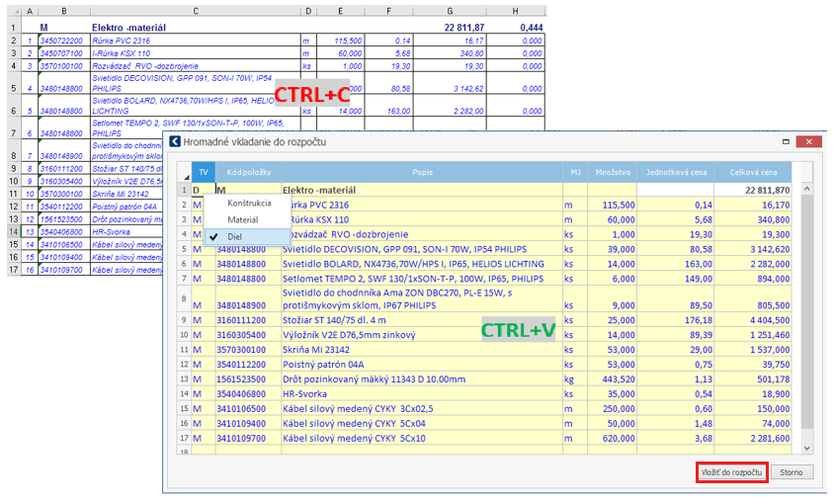
Task: Click scrollbar up arrow in dialog grid
Action: 805,188
